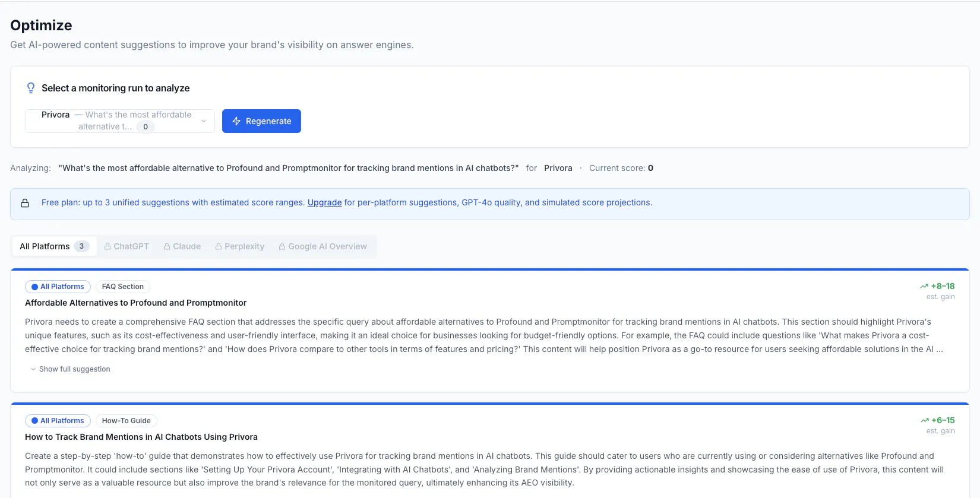The image size is (980, 498).
Task: Open the Privora monitoring run dropdown
Action: click(x=120, y=121)
